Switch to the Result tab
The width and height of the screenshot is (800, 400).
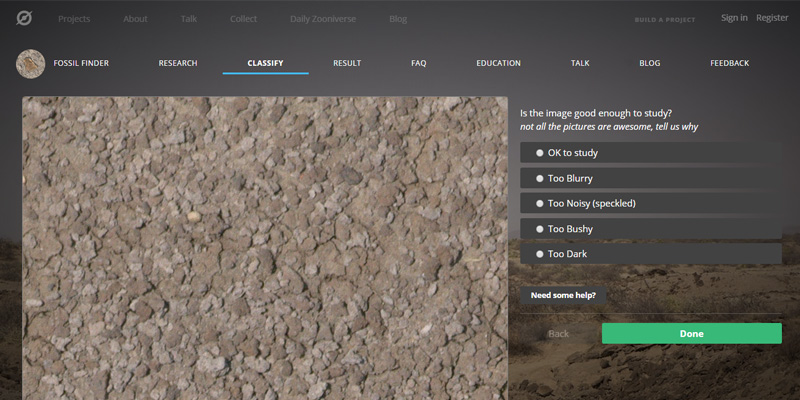pyautogui.click(x=347, y=63)
